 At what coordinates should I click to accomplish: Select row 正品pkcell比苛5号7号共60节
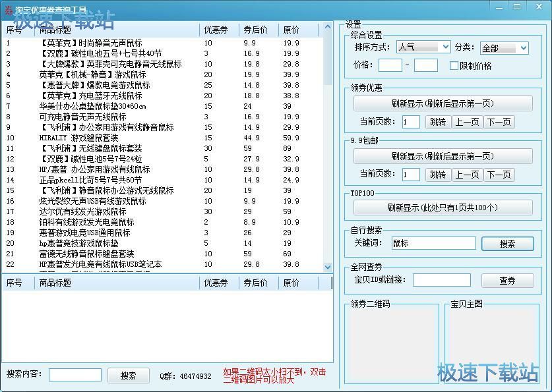click(x=163, y=180)
